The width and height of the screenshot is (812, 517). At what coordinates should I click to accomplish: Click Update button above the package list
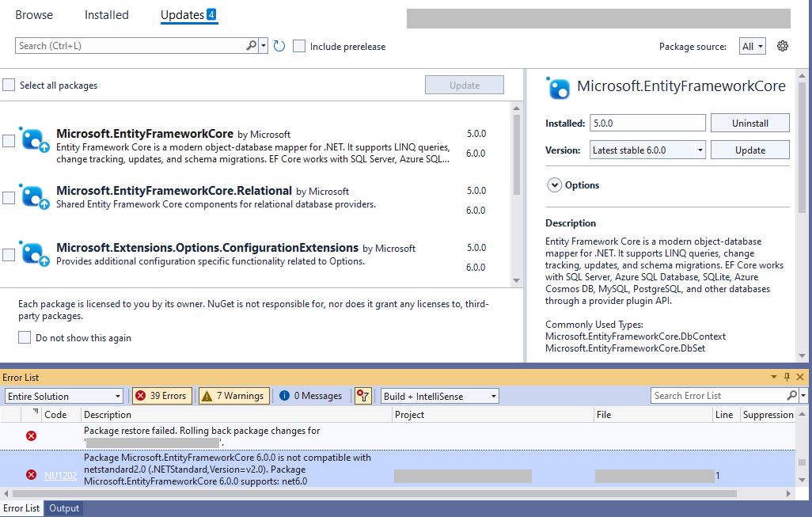coord(465,85)
